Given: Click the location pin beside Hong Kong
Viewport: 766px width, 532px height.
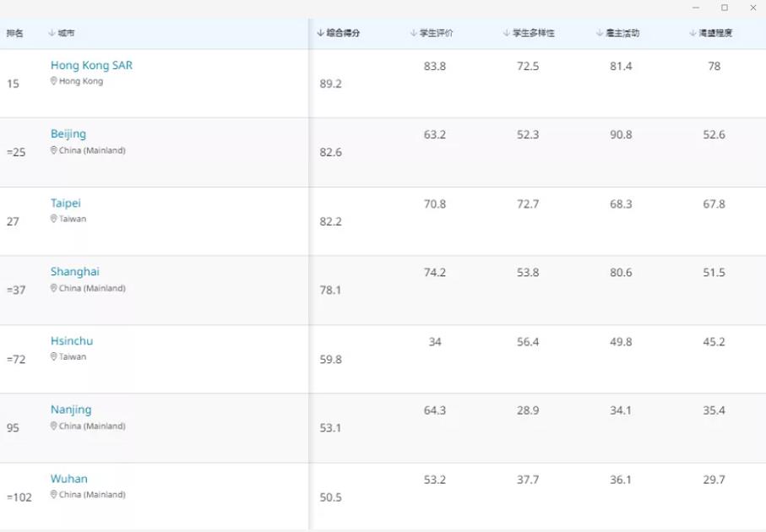Looking at the screenshot, I should (x=54, y=81).
